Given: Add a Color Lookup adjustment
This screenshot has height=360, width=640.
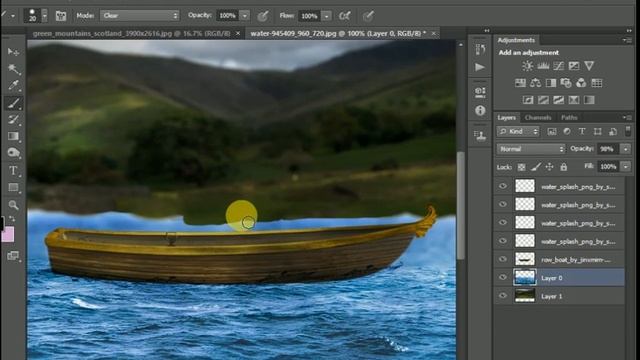Looking at the screenshot, I should (597, 83).
